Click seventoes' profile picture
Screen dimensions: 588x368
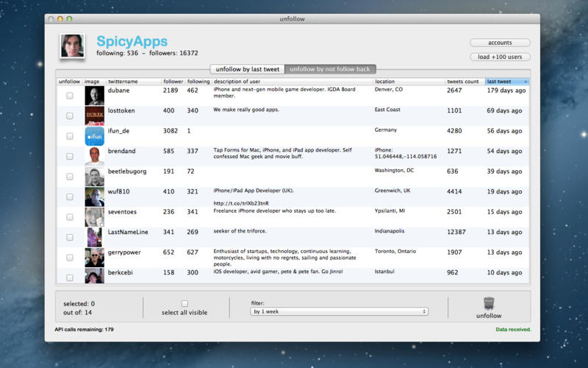click(x=95, y=217)
